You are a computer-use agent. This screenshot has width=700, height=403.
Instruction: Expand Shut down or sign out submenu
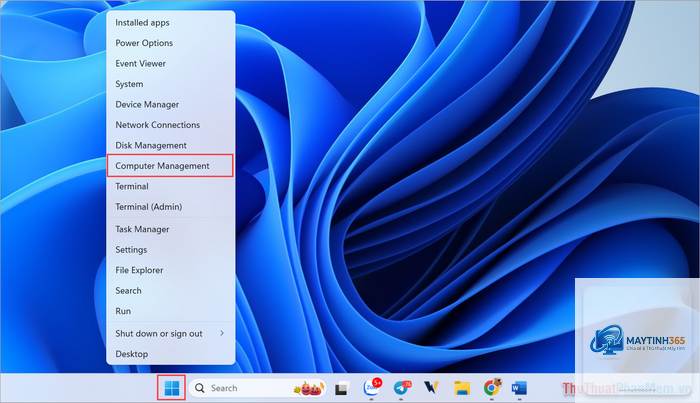tap(171, 334)
